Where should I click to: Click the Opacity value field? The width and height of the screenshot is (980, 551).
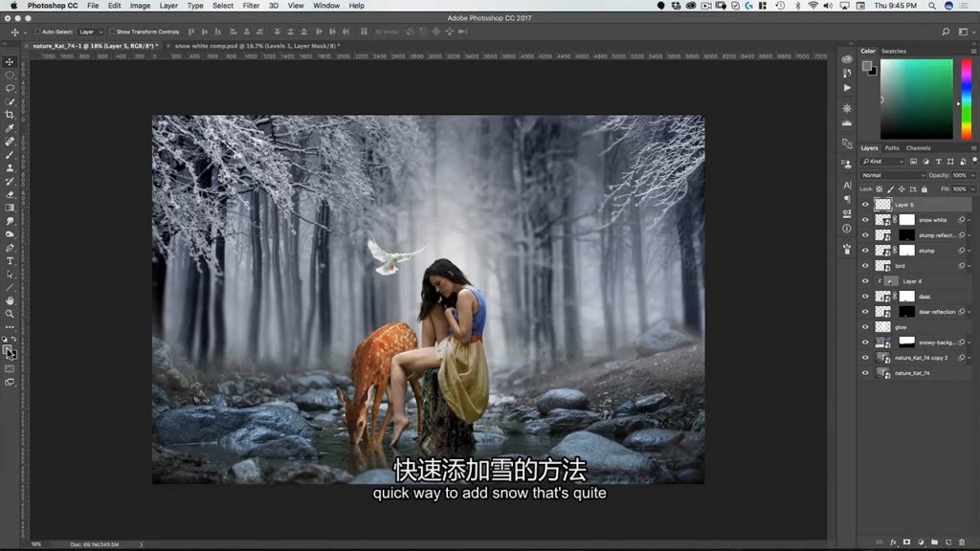(960, 176)
